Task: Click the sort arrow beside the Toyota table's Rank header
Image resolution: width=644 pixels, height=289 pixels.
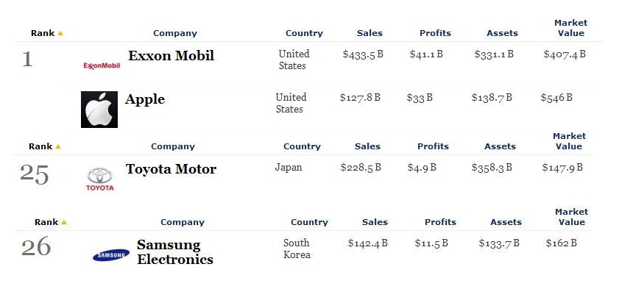Action: 58,146
